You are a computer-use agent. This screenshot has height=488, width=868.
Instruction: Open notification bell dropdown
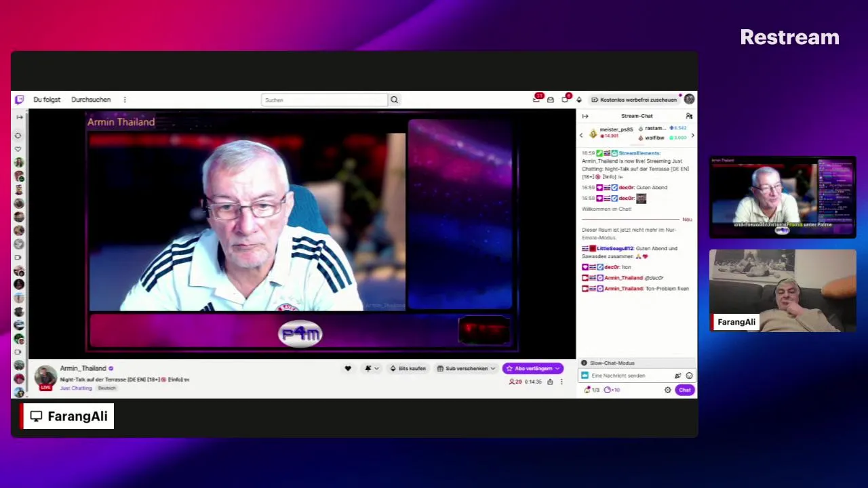(x=371, y=368)
